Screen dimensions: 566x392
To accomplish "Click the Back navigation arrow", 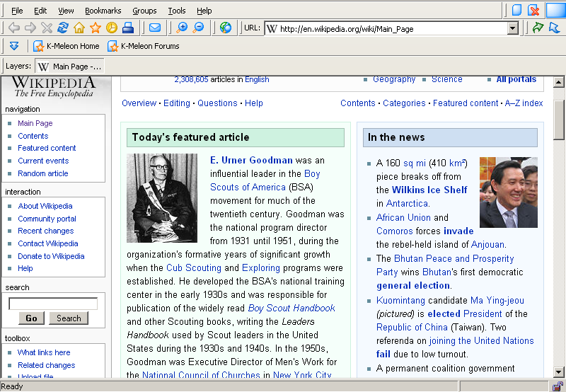I will tap(13, 28).
